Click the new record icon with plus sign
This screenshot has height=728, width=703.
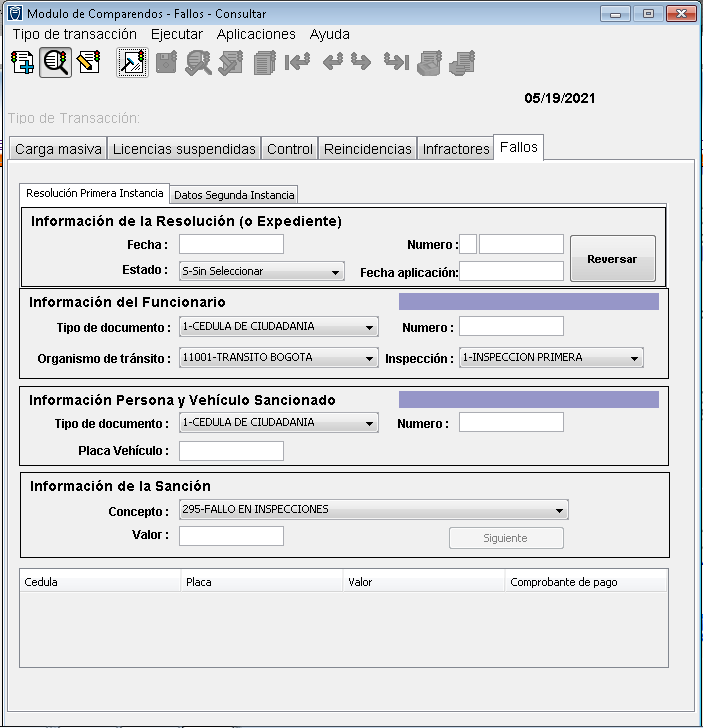(x=22, y=62)
